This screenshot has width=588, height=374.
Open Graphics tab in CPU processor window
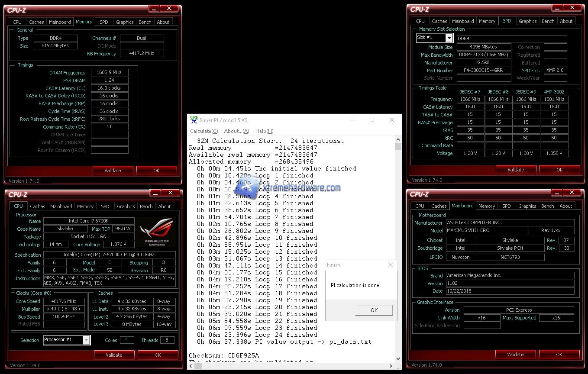pos(126,206)
